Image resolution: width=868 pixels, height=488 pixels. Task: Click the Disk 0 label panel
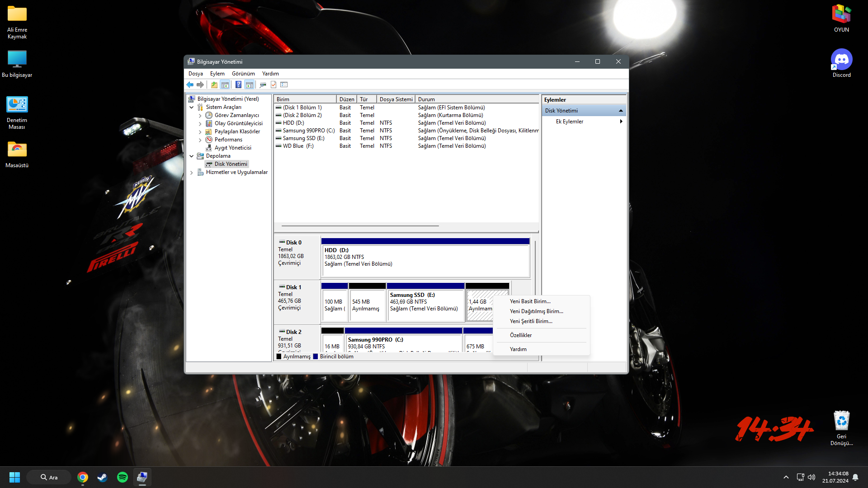coord(297,257)
